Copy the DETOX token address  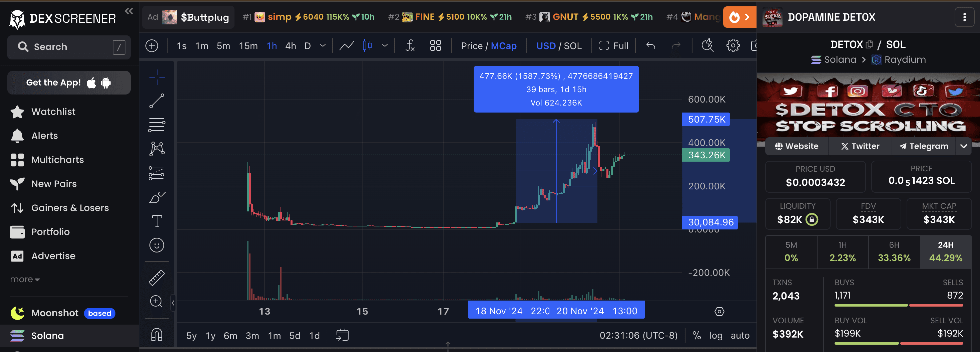pos(869,44)
